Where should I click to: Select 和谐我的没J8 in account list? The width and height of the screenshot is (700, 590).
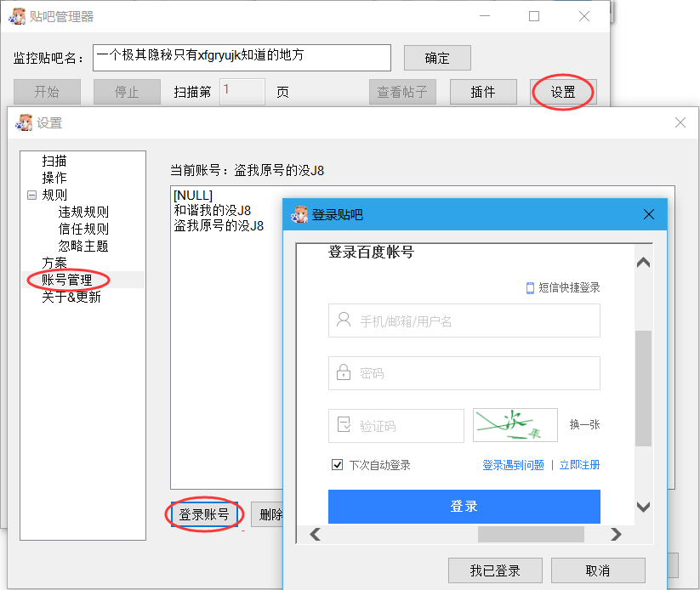point(213,210)
